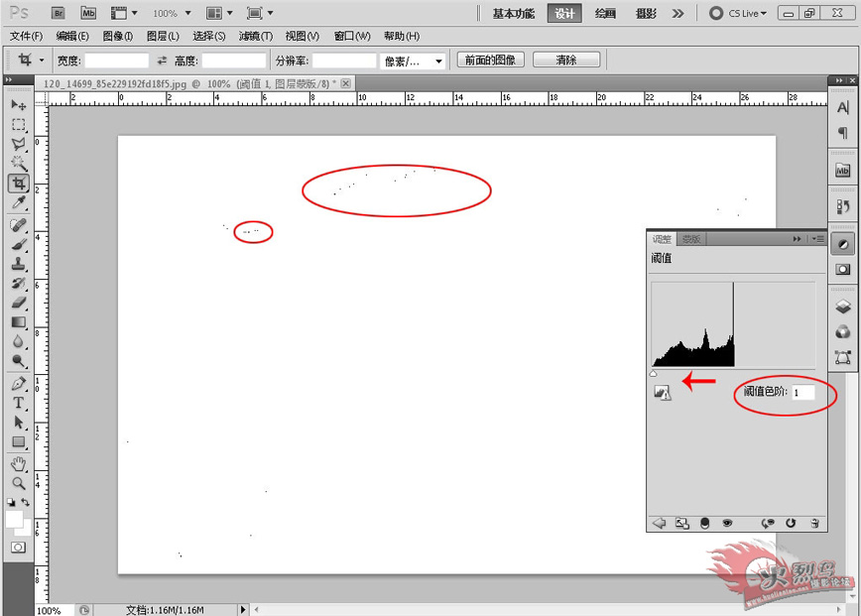Toggle Quick Mask mode

tap(18, 548)
